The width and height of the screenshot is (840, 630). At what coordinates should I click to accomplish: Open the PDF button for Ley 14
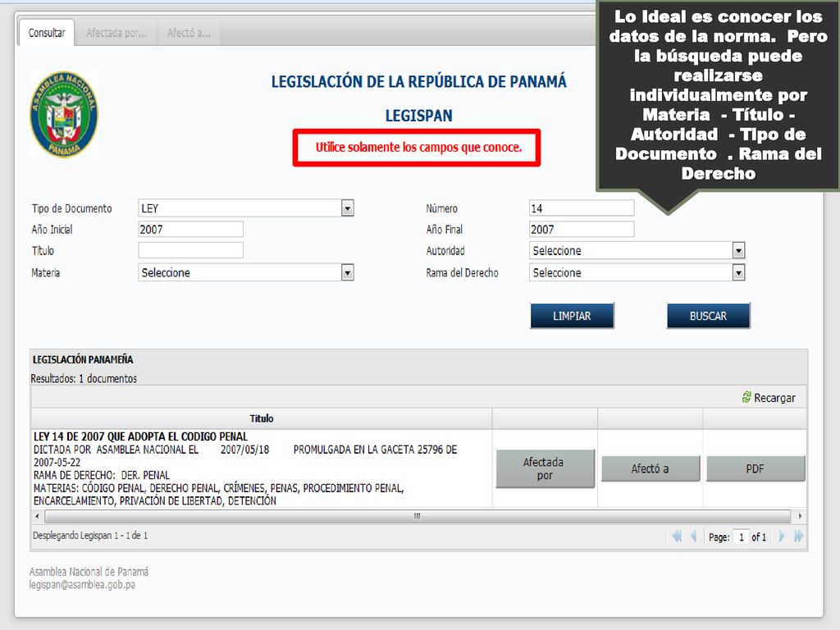click(x=756, y=468)
